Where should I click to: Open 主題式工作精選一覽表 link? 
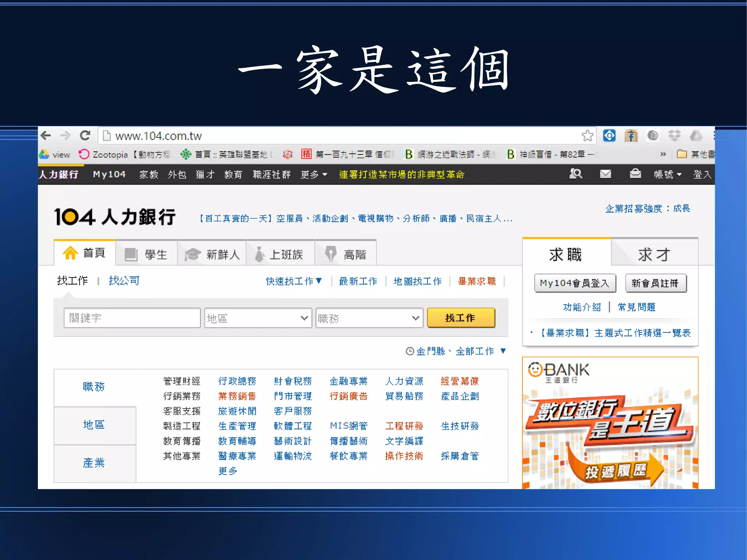[615, 333]
